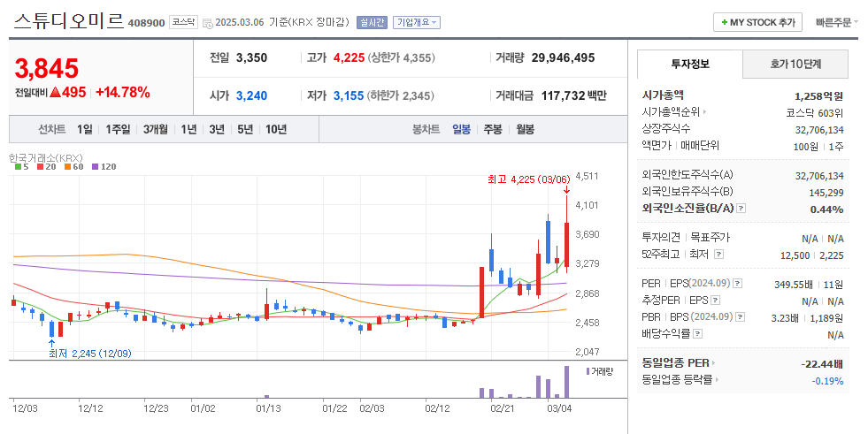Click the 전일 value 3,350
Screen dimensions: 868x434
tap(251, 58)
